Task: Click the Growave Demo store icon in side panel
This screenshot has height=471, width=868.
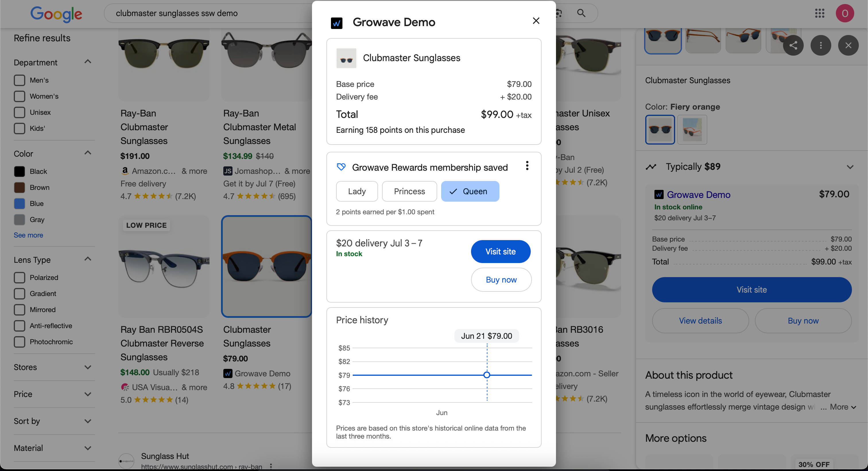Action: 659,194
